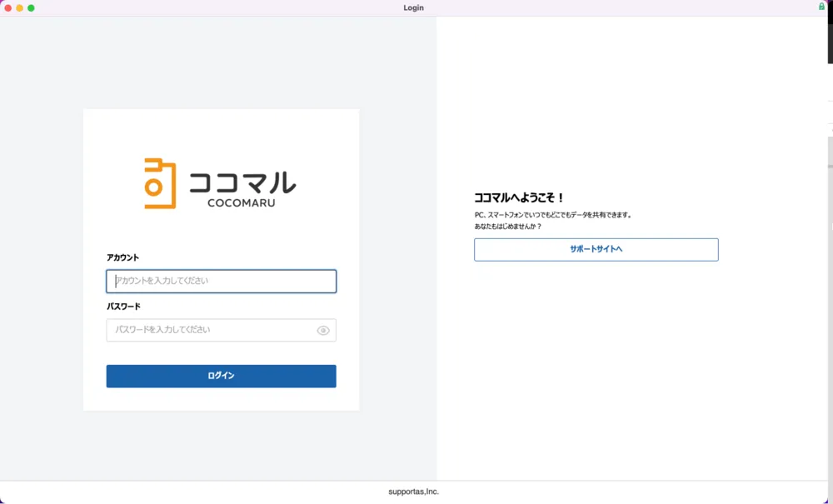
Task: Minimize the Login window with yellow button
Action: coord(20,7)
